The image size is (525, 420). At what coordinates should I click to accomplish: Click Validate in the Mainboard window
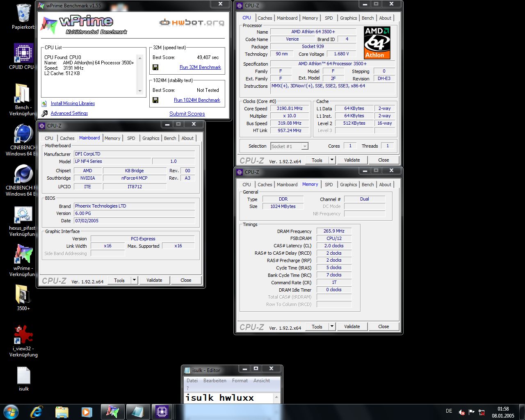coord(154,280)
